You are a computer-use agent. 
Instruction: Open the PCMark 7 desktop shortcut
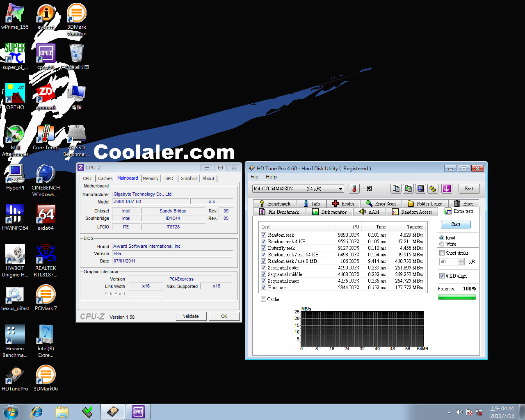coord(46,298)
